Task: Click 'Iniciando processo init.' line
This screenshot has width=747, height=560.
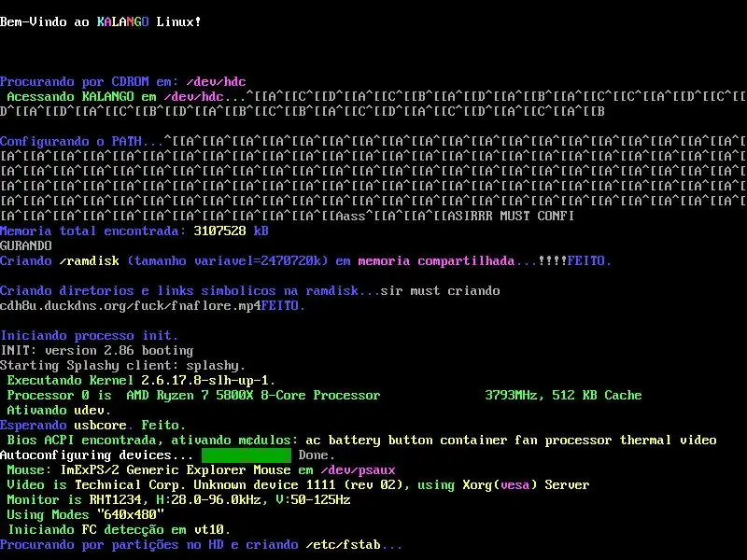Action: pos(89,336)
